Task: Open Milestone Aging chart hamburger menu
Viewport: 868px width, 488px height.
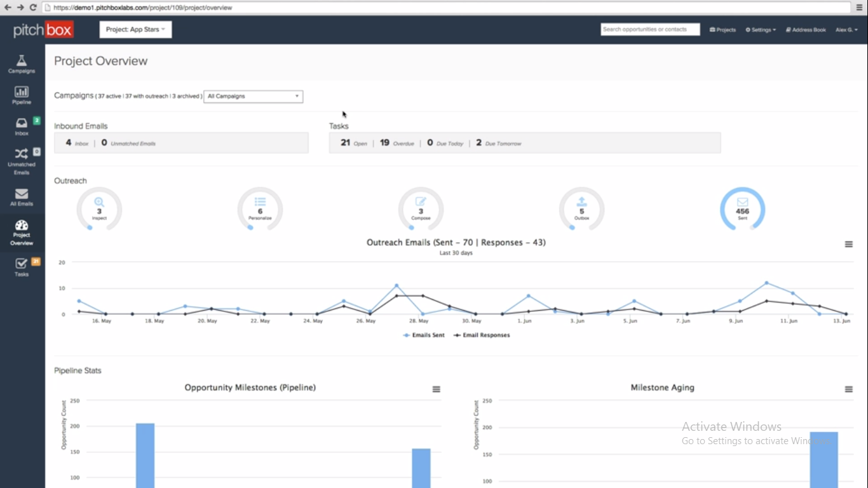Action: click(848, 390)
